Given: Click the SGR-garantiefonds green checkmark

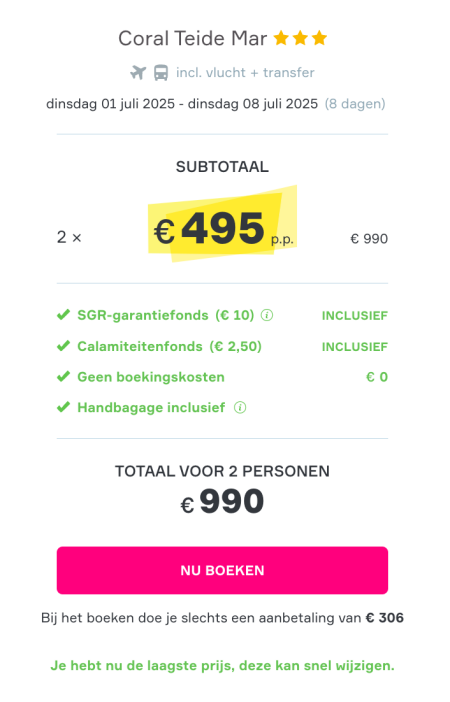Looking at the screenshot, I should tap(64, 315).
